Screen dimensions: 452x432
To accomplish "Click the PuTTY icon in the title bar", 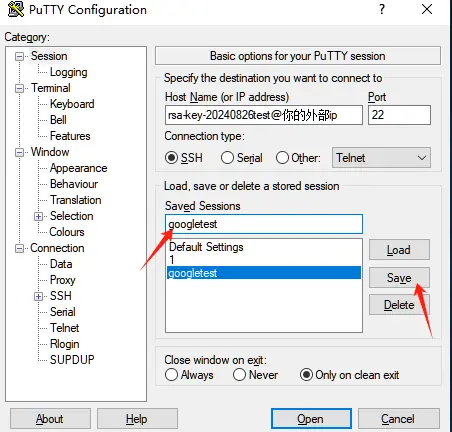I will 15,9.
